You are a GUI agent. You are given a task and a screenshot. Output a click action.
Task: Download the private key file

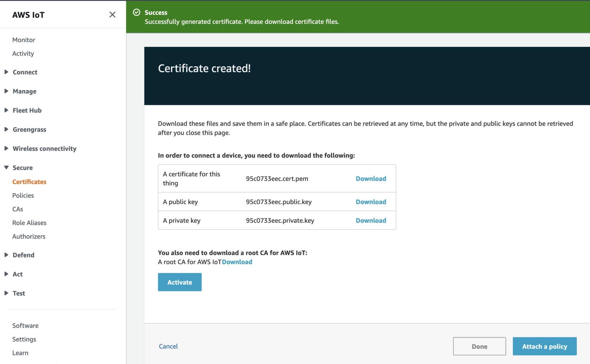tap(371, 221)
